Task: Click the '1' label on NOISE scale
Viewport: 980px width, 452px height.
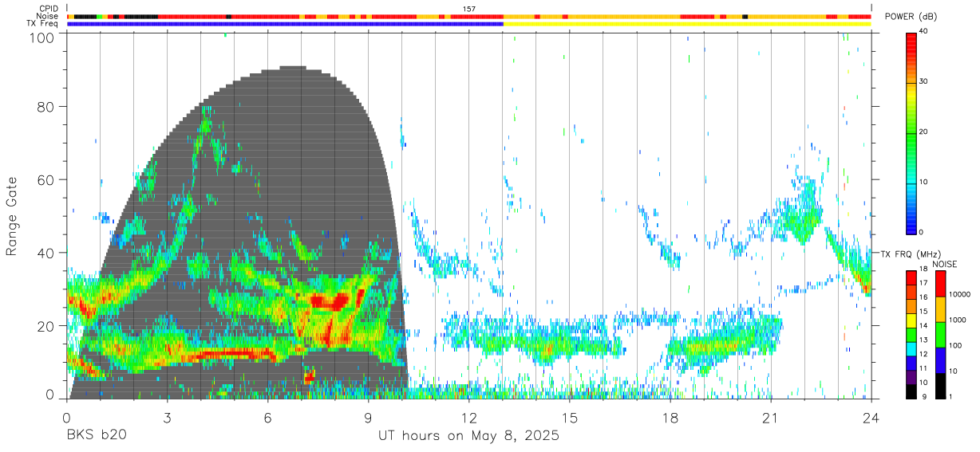Action: [x=951, y=396]
